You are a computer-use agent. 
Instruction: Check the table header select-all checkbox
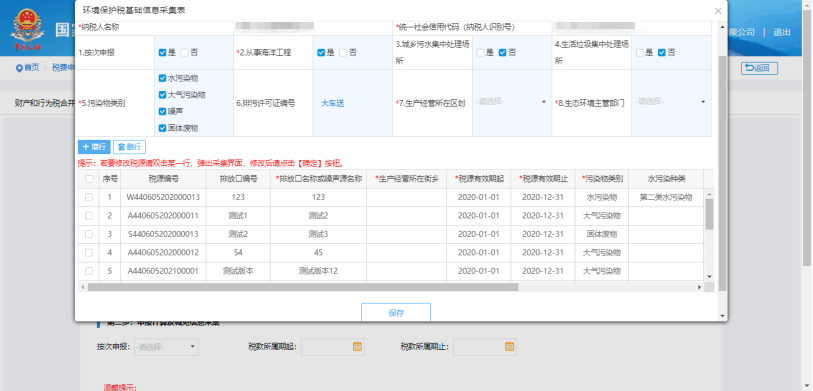(x=89, y=179)
